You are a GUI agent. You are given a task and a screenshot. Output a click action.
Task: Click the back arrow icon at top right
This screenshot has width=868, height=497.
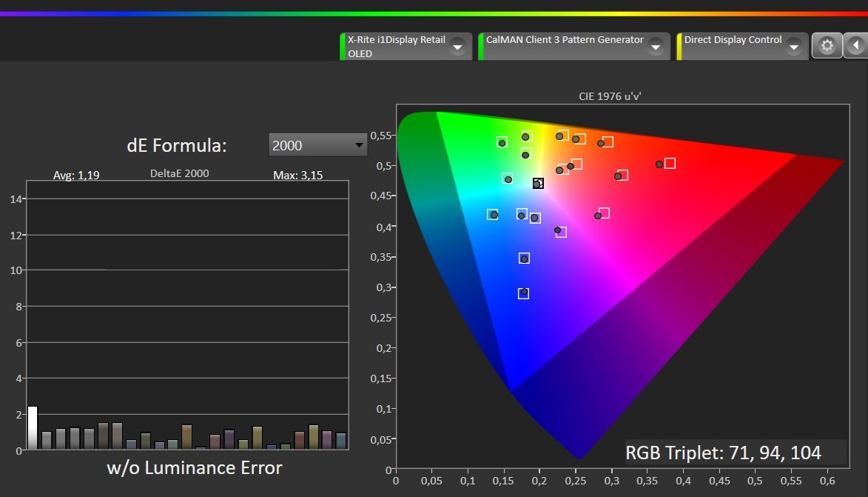[x=856, y=46]
